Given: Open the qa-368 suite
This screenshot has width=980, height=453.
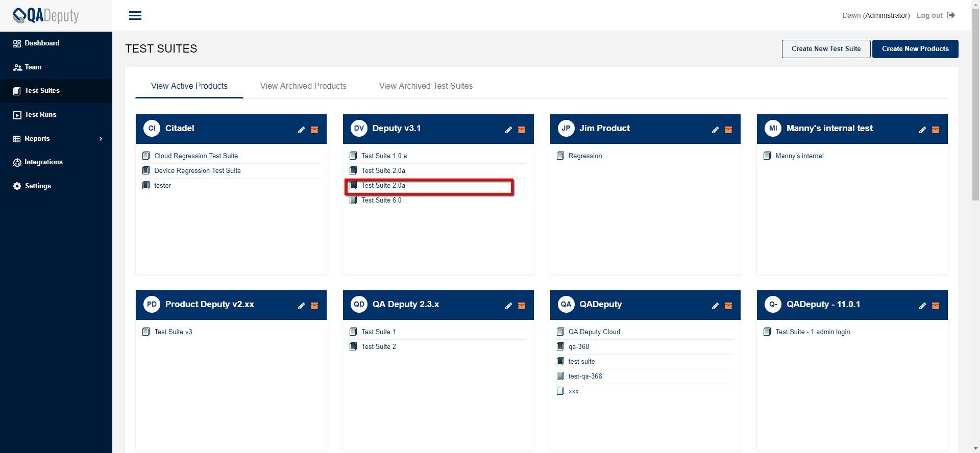Looking at the screenshot, I should (x=579, y=346).
